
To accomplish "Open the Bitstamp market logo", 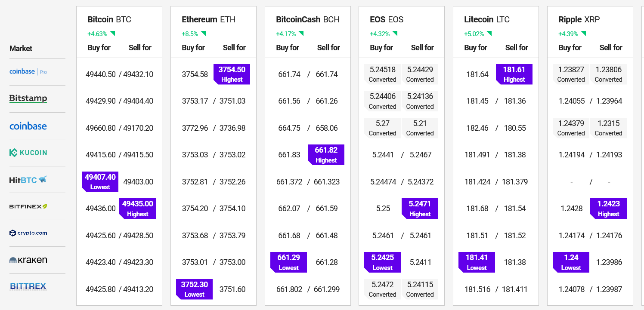I will tap(28, 98).
